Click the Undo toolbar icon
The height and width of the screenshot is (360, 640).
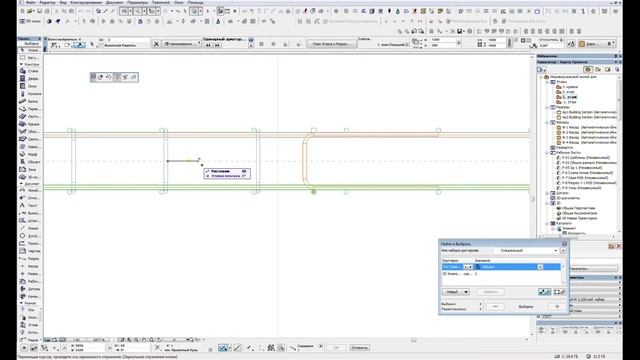(x=81, y=11)
